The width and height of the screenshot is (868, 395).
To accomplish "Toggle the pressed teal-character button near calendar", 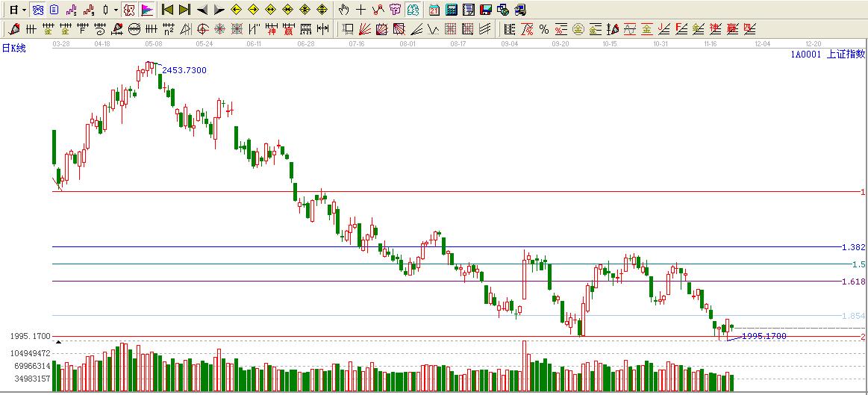I will coord(413,10).
